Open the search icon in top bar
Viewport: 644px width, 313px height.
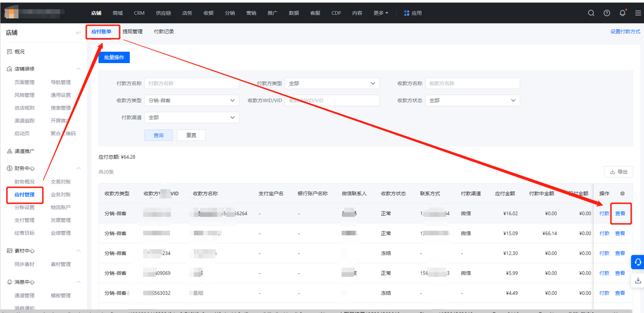click(591, 13)
